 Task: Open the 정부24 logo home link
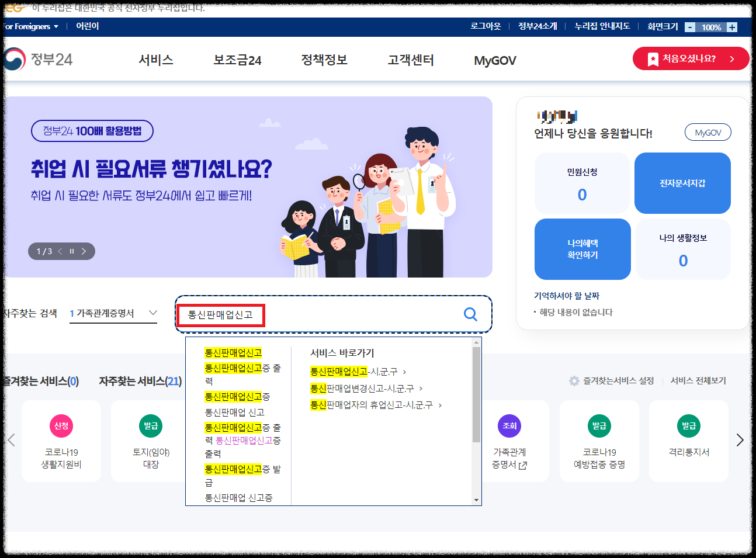(38, 60)
